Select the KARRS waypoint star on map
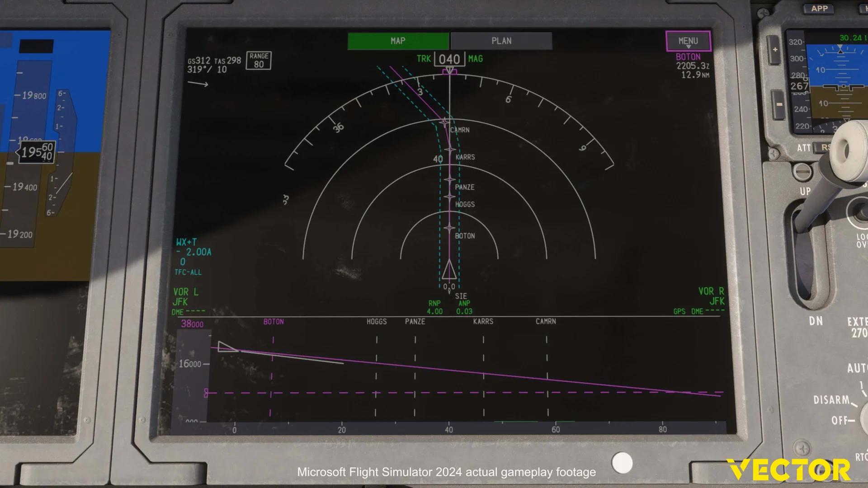This screenshot has width=868, height=488. [x=449, y=150]
